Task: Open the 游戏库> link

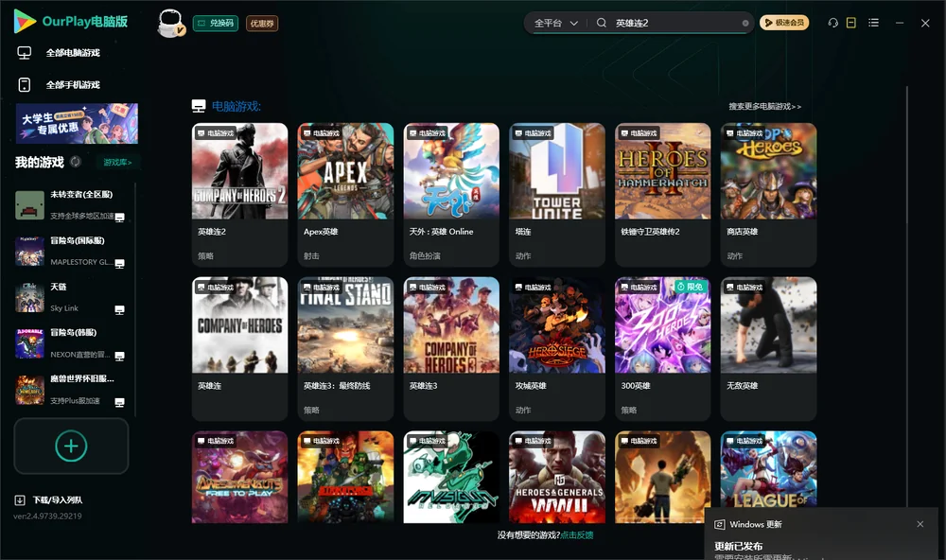Action: (x=117, y=163)
